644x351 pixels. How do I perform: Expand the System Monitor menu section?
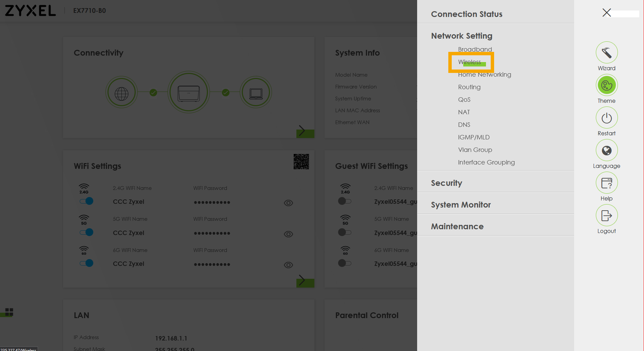[461, 205]
